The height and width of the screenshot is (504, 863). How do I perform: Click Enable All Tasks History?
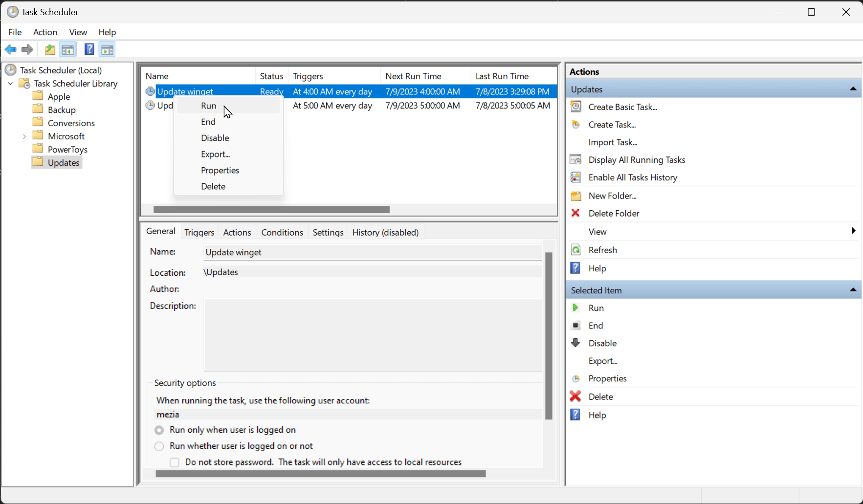tap(633, 177)
